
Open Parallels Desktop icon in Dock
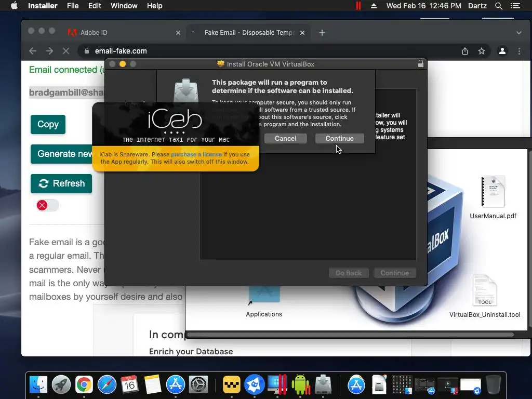point(277,385)
